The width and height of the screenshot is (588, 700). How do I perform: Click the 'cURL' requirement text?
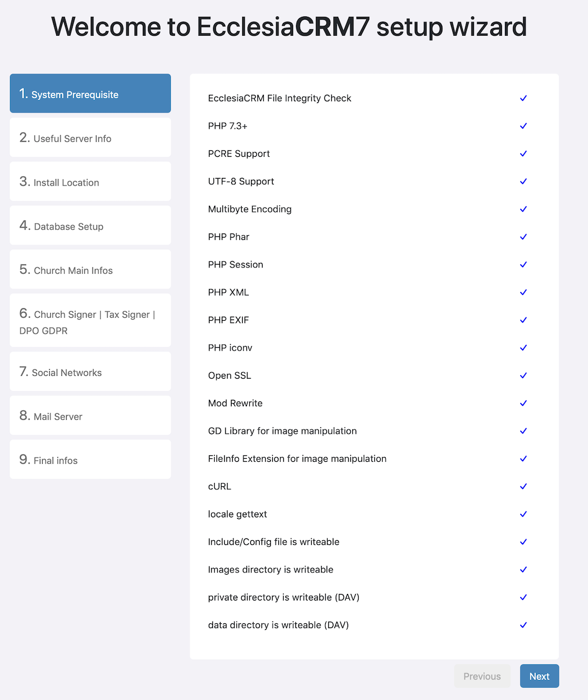219,486
